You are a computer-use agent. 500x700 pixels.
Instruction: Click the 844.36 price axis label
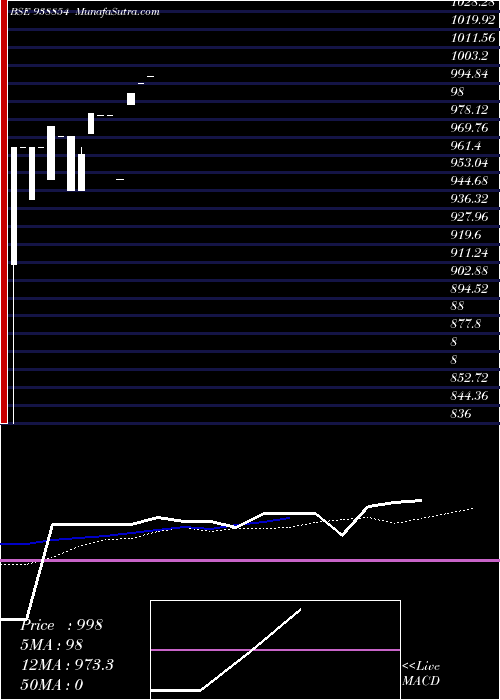click(x=470, y=395)
